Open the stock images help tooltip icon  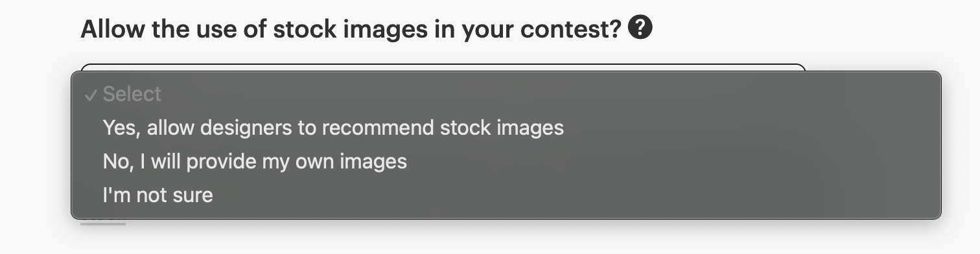640,28
